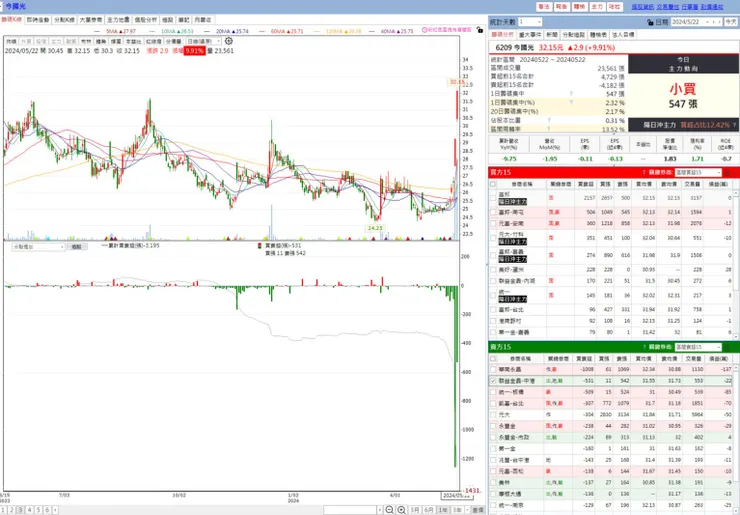Click question mark after 隔日沖主力 買超占比

(734, 125)
